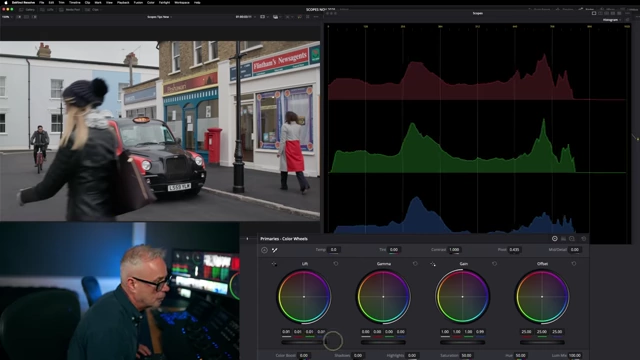640x360 pixels.
Task: Open the Scopes Tips New timeline dropdown
Action: 159,17
